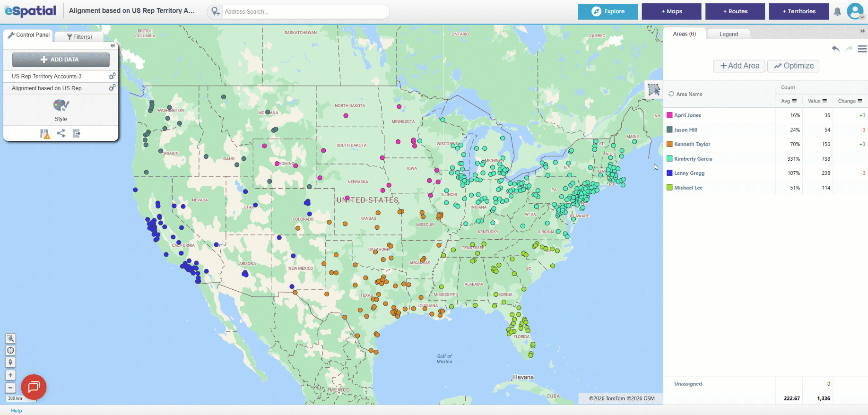The height and width of the screenshot is (415, 868).
Task: Open the Areas panel hamburger menu
Action: (862, 49)
